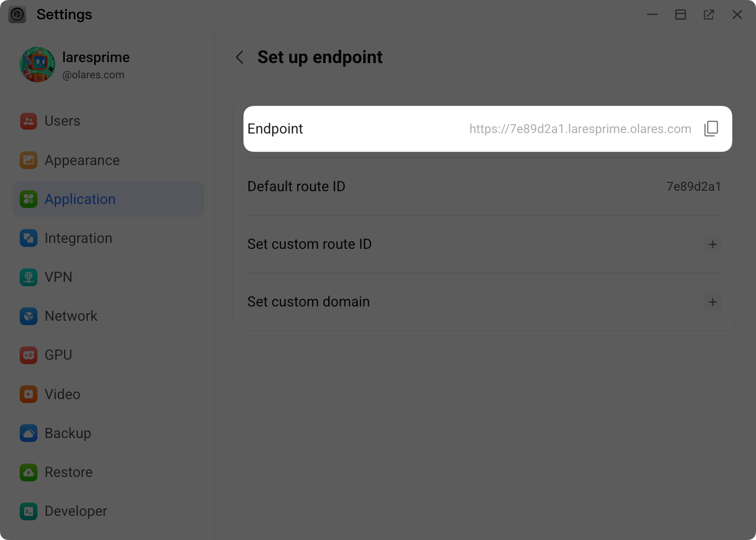Click the GPU sidebar icon
The image size is (756, 540).
29,355
